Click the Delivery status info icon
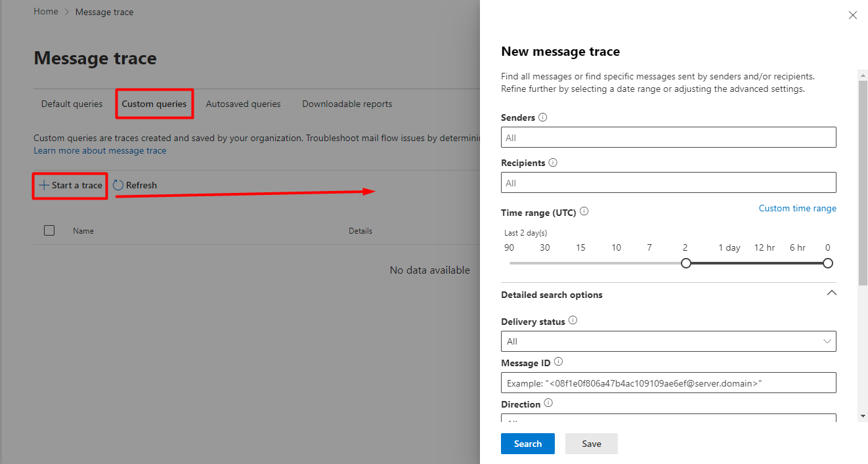 point(573,321)
